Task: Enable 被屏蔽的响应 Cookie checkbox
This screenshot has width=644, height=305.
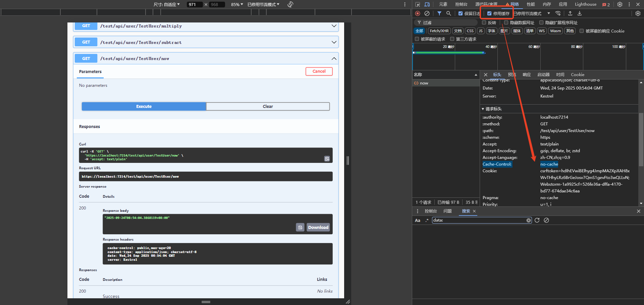Action: [582, 31]
